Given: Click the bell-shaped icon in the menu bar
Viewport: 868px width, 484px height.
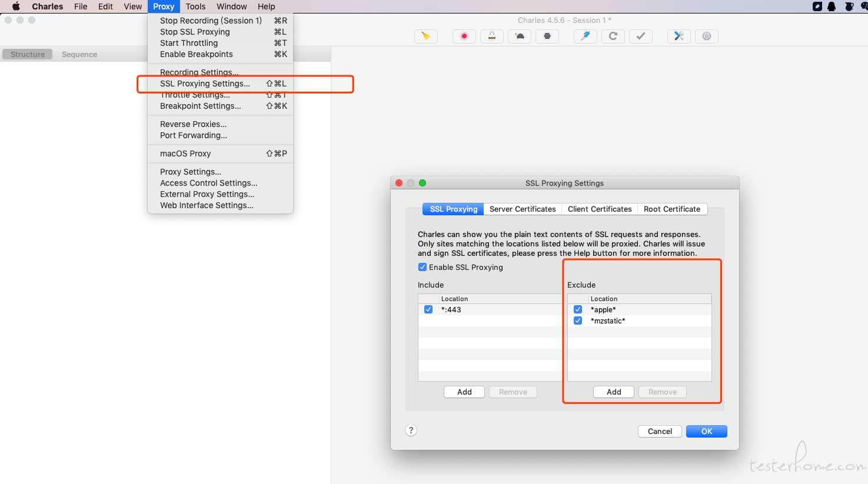Looking at the screenshot, I should point(832,6).
